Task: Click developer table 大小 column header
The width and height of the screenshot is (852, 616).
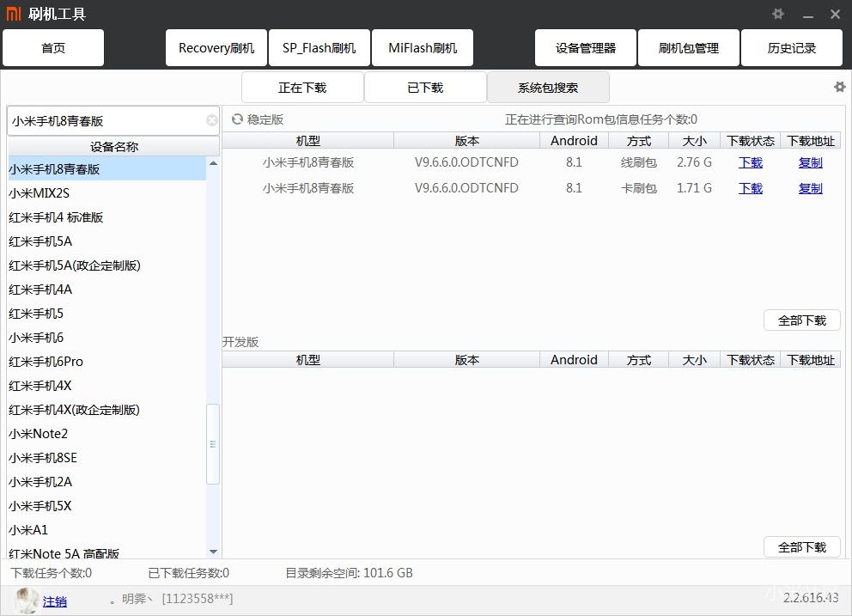Action: [695, 360]
